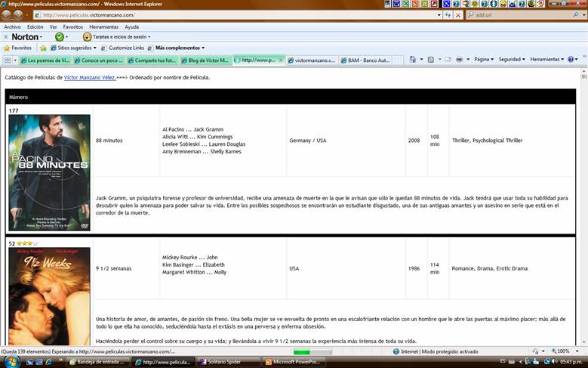This screenshot has width=588, height=368.
Task: Click the Favoritos star button
Action: 17,48
